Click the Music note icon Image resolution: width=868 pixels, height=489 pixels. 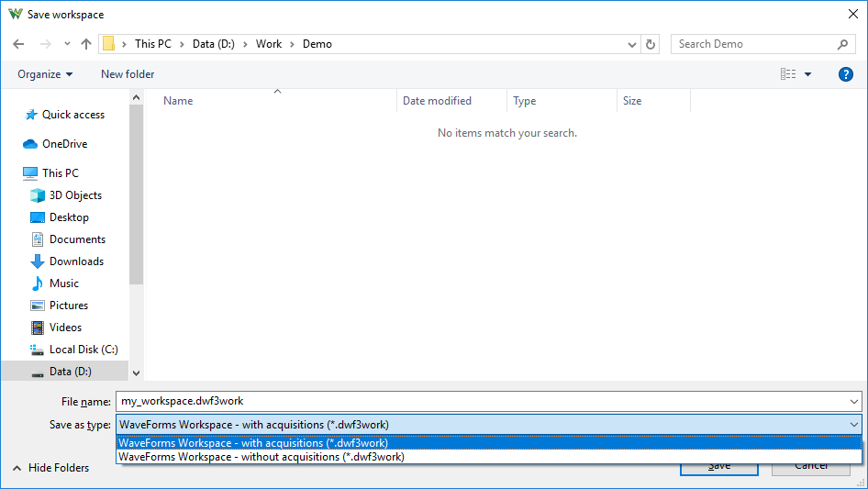(x=37, y=283)
